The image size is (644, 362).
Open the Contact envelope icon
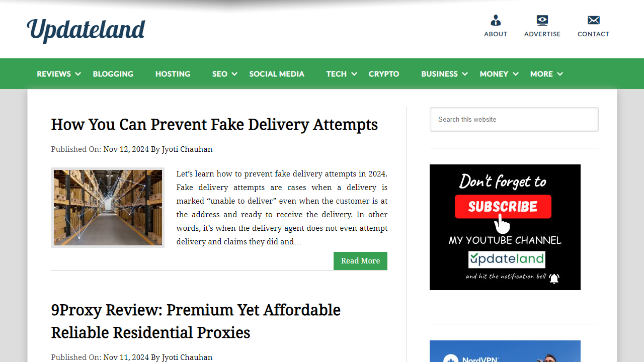(x=594, y=20)
